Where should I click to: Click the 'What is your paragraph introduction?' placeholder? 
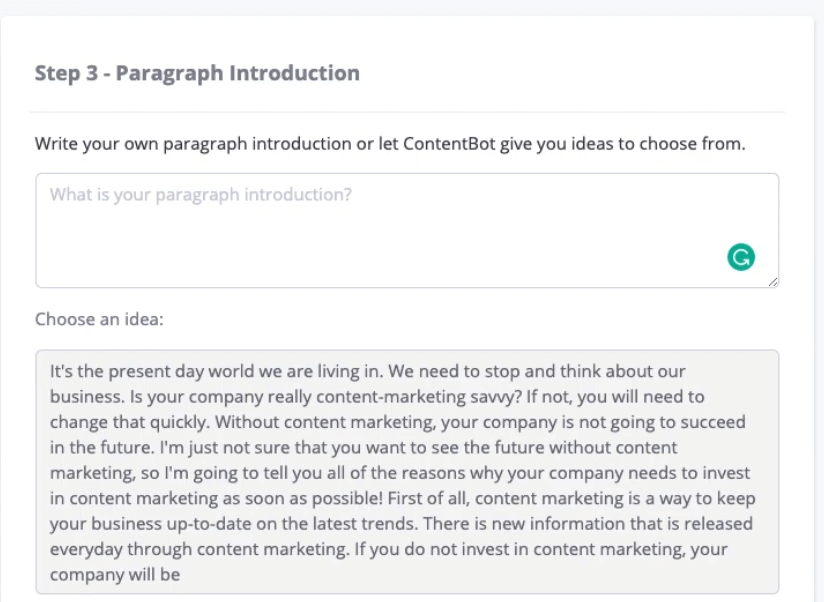[201, 194]
